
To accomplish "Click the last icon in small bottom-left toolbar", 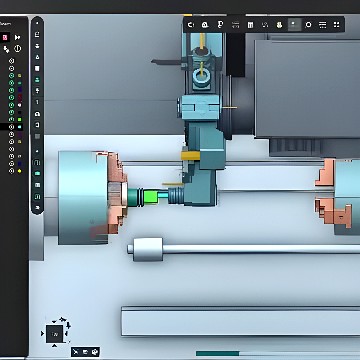I will pyautogui.click(x=95, y=352).
